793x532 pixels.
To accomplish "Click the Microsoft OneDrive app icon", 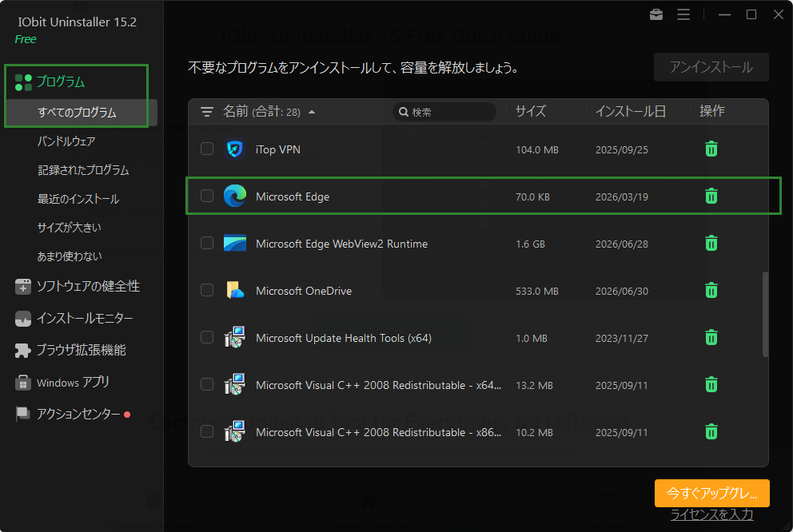I will click(x=235, y=291).
